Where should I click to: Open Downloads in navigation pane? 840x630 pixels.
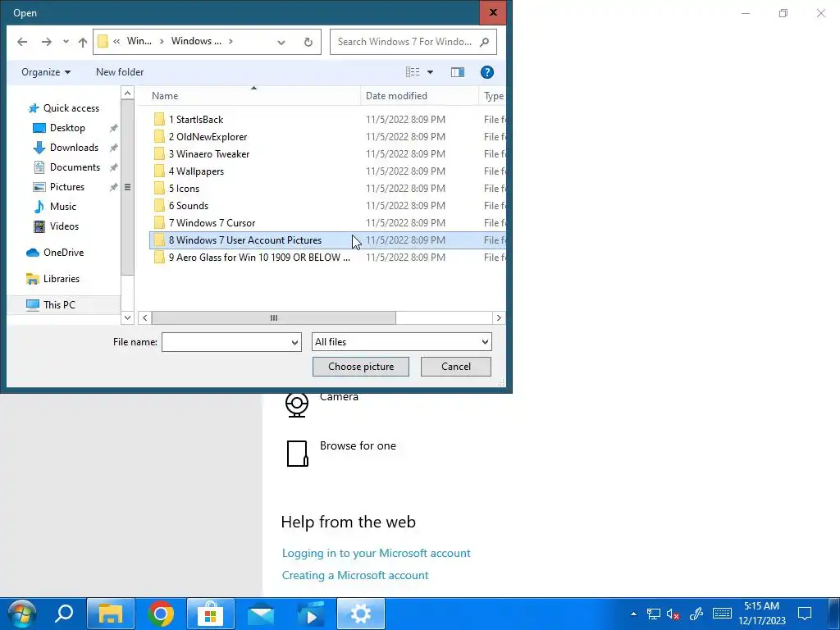point(74,148)
